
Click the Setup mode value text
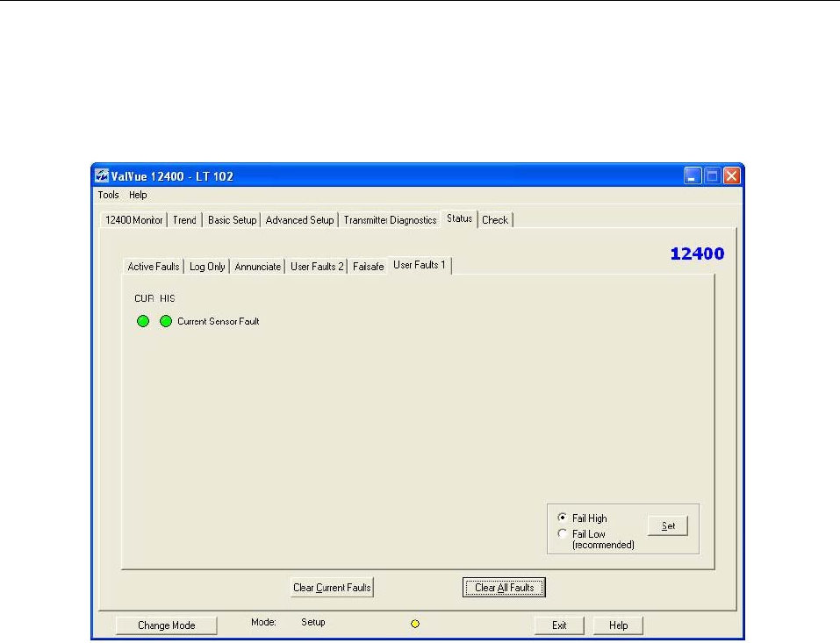click(312, 622)
